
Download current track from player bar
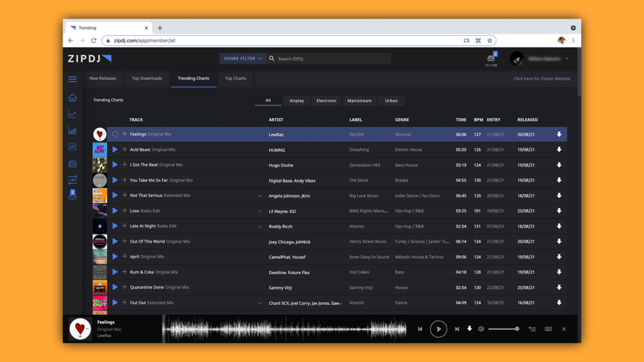469,329
